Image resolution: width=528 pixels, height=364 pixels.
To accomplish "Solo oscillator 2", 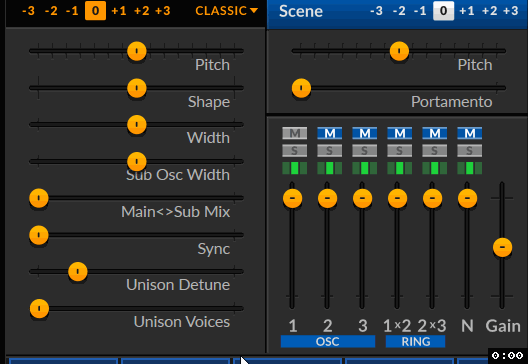I will (330, 151).
